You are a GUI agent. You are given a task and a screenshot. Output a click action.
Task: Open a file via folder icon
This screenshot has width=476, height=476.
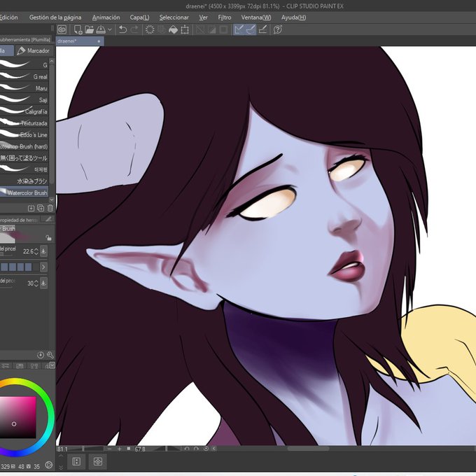[x=90, y=29]
